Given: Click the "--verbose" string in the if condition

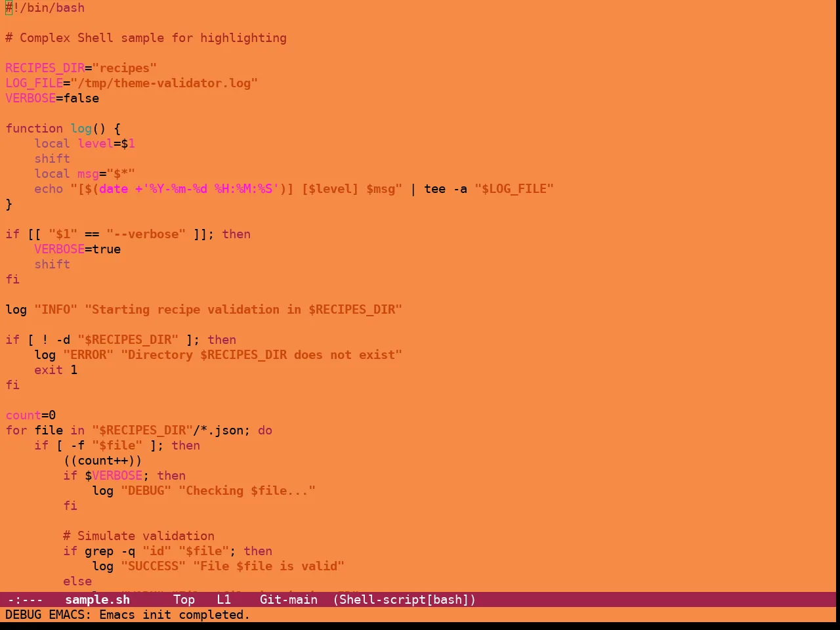Looking at the screenshot, I should (x=146, y=234).
